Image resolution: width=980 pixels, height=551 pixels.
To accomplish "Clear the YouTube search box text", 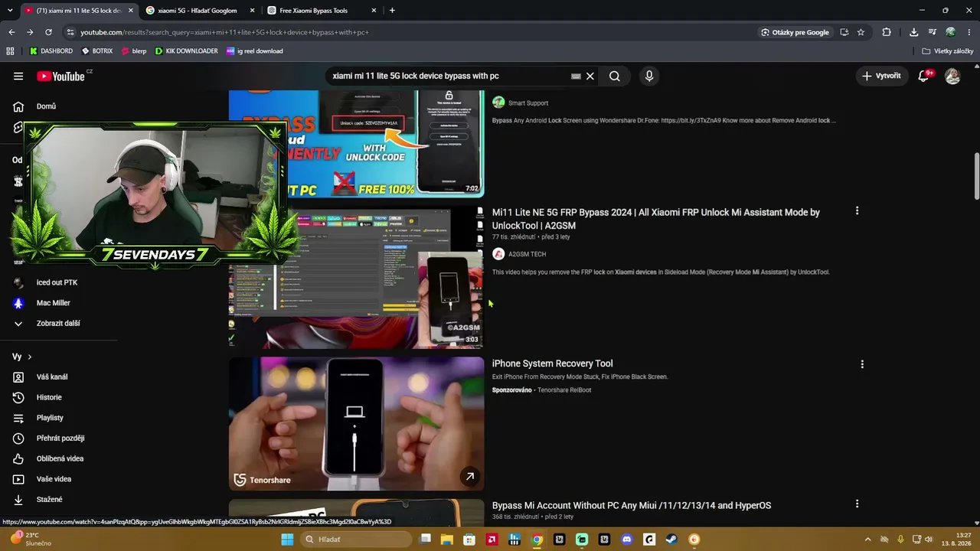I will (x=590, y=76).
